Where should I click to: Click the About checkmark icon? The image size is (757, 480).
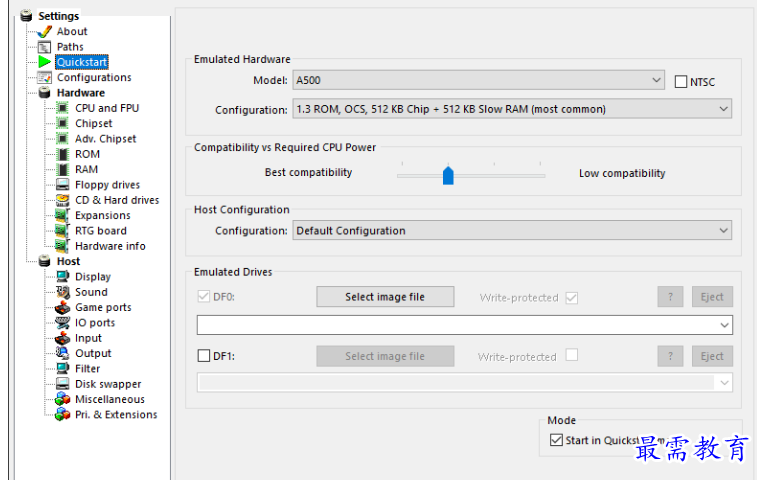(44, 31)
